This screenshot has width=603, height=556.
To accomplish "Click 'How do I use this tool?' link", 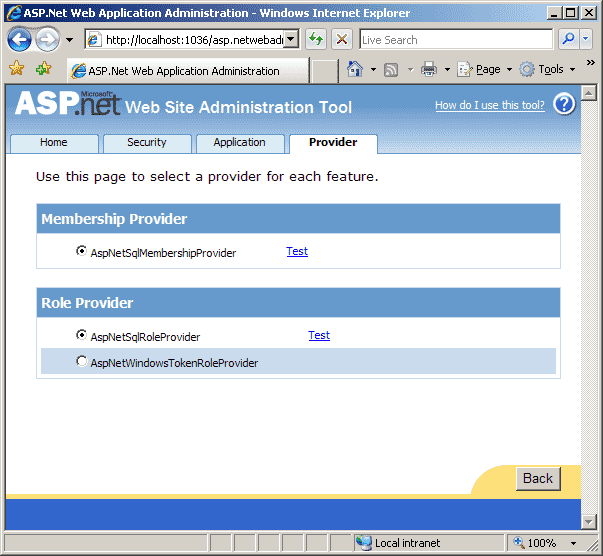I will [x=490, y=105].
